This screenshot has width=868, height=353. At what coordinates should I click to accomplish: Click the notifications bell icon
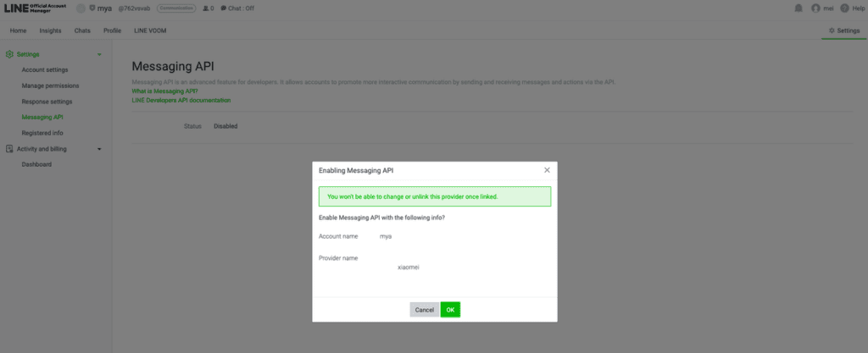tap(798, 8)
